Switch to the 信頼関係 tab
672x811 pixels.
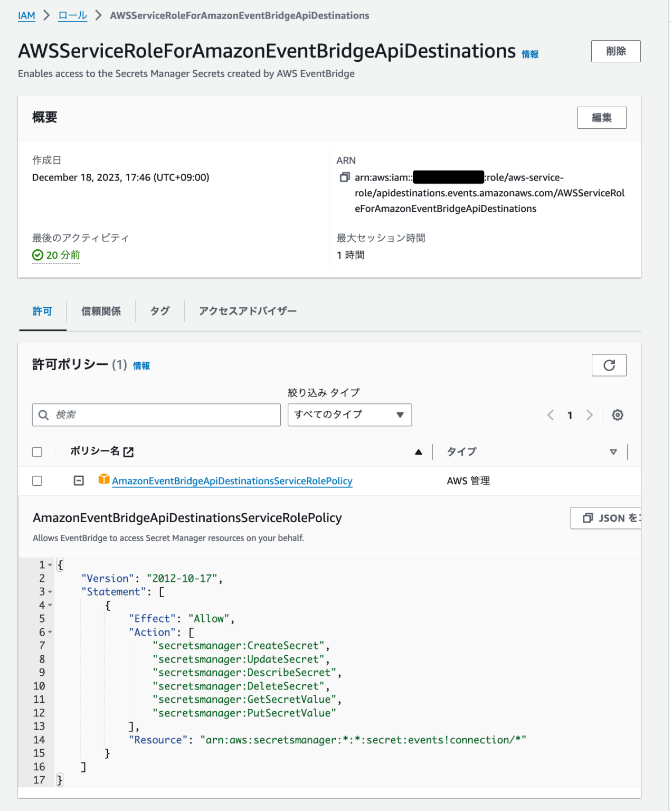click(x=101, y=312)
